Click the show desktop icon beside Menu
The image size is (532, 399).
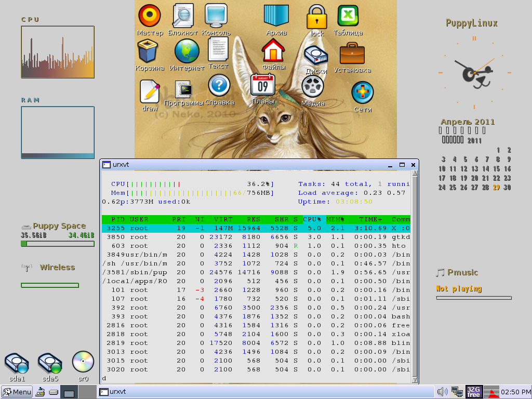[x=40, y=392]
